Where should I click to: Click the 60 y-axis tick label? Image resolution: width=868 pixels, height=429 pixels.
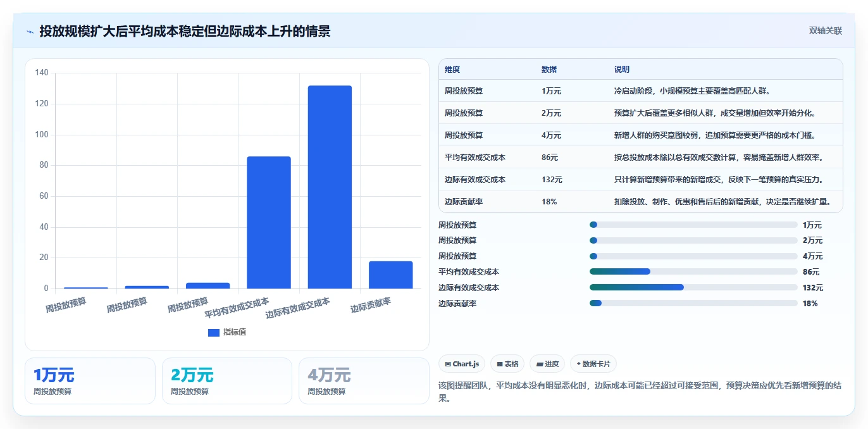point(44,196)
